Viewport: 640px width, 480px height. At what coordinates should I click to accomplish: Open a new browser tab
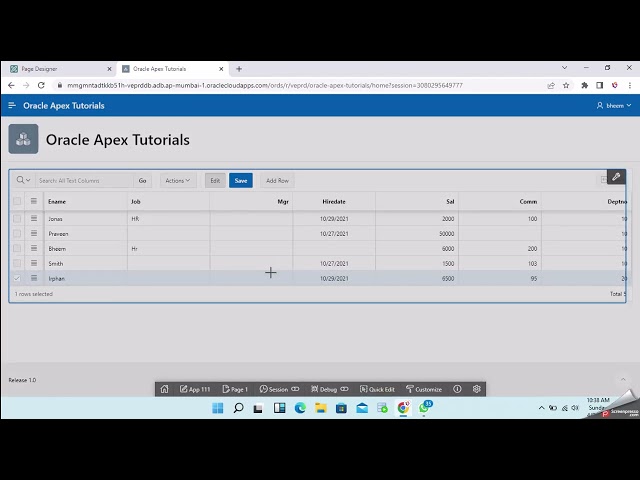click(x=239, y=69)
